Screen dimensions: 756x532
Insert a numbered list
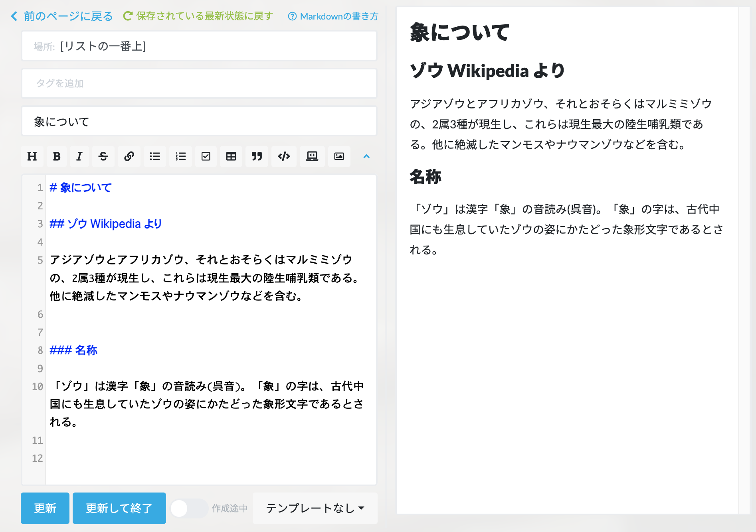click(180, 156)
